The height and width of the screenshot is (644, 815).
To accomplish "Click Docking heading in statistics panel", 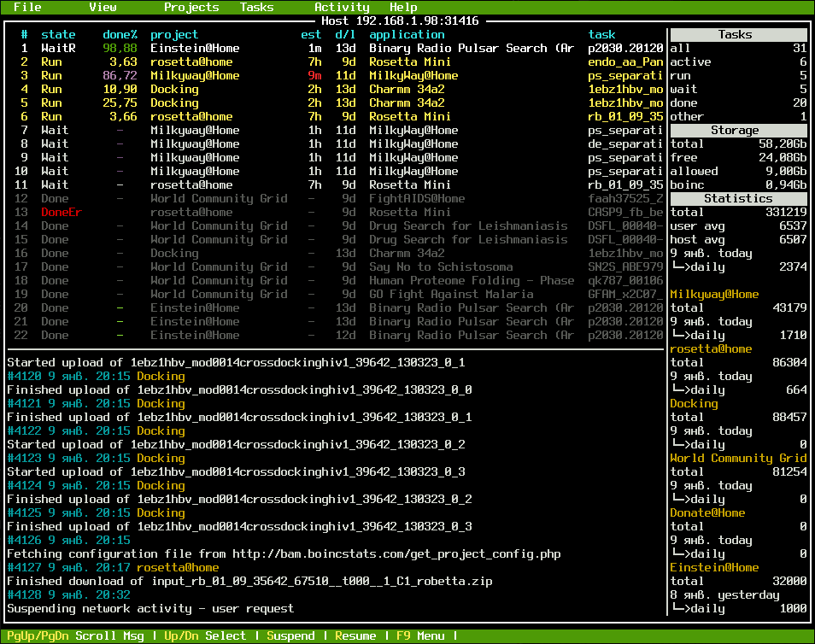I will tap(694, 403).
